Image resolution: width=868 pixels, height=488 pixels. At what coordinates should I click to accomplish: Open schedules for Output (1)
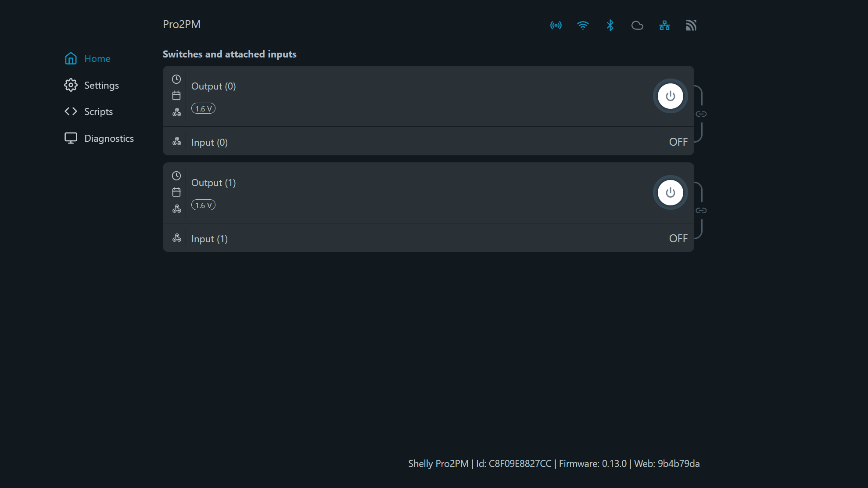point(176,192)
